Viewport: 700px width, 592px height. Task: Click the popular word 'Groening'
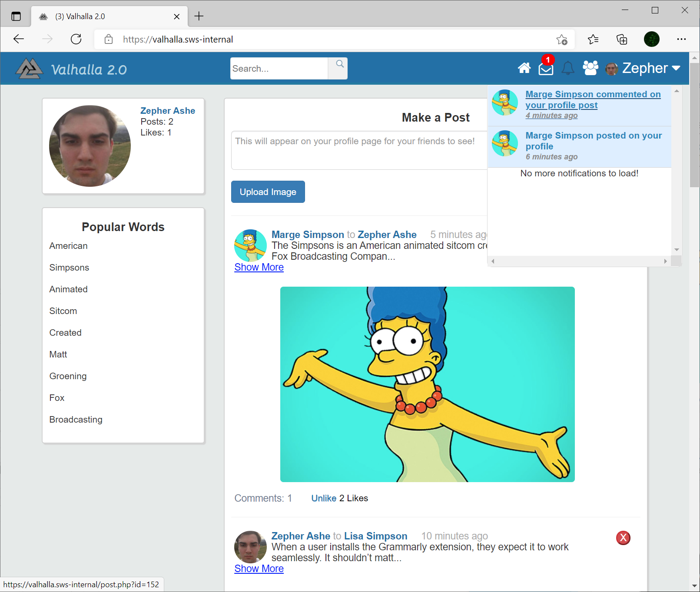click(x=68, y=376)
